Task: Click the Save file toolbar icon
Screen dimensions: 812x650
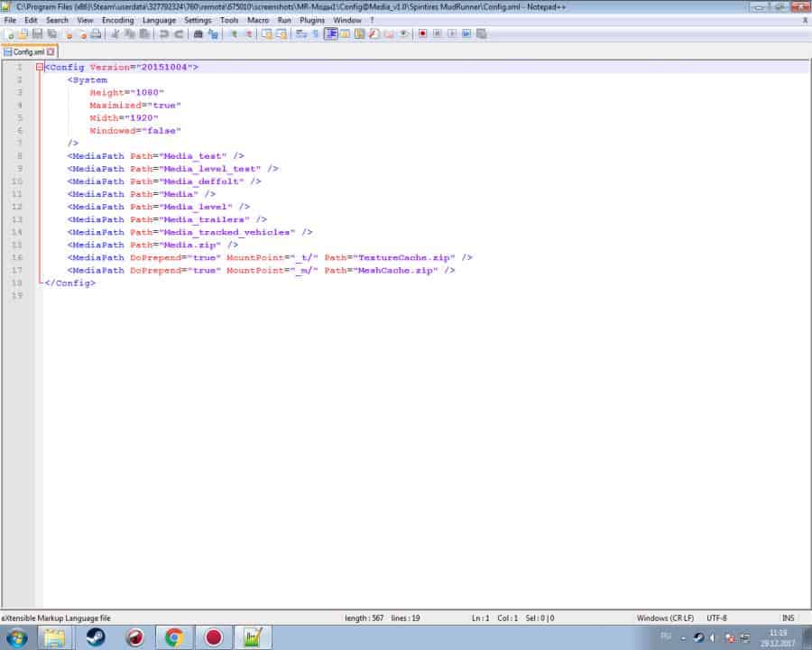Action: tap(38, 34)
